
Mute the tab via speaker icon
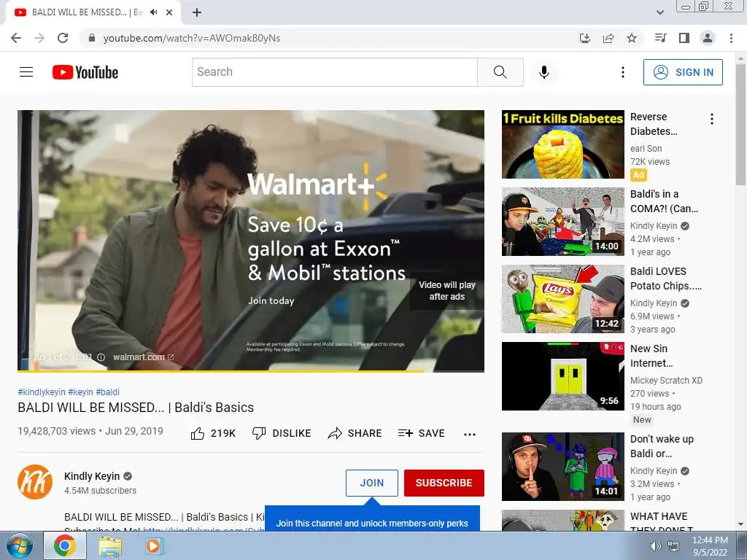(x=153, y=12)
